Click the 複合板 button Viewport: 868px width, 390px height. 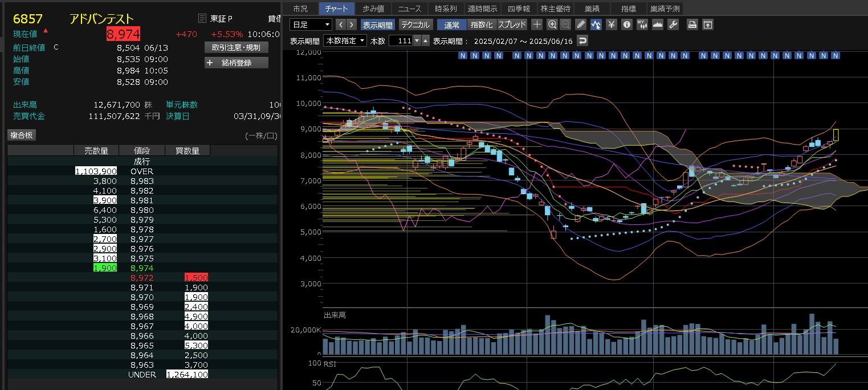(x=22, y=135)
